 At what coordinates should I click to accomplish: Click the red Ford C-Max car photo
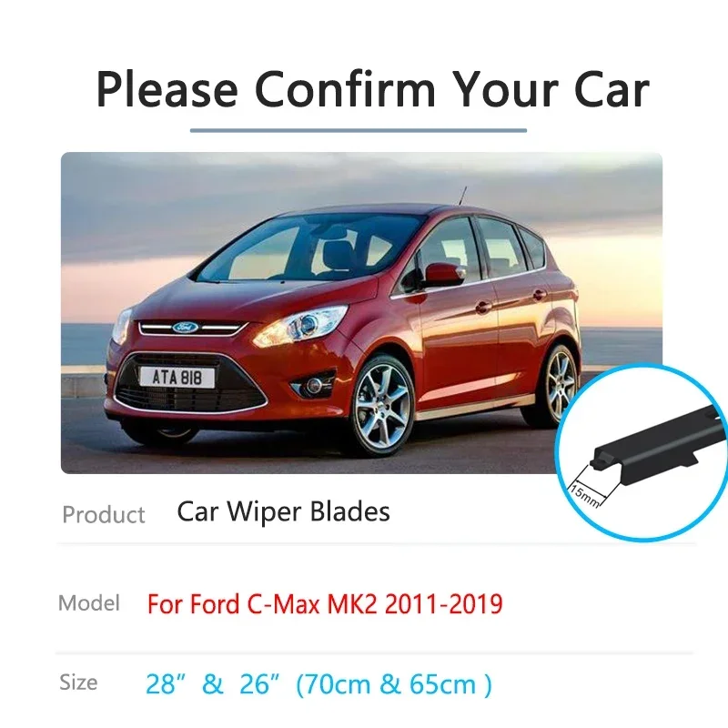click(361, 313)
